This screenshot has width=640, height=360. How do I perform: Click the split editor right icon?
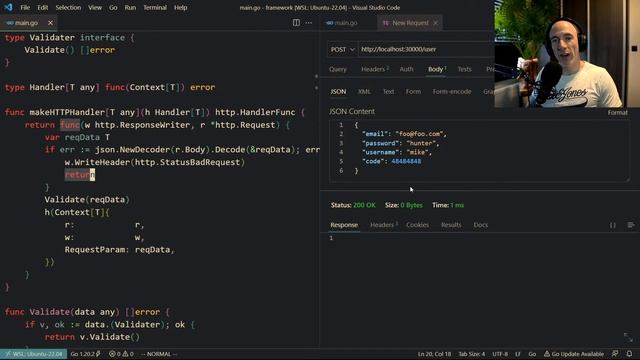(296, 23)
